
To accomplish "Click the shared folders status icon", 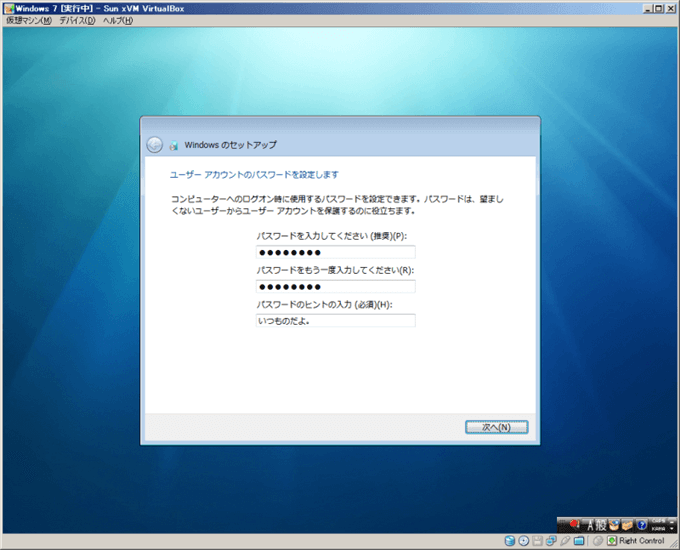I will point(580,541).
